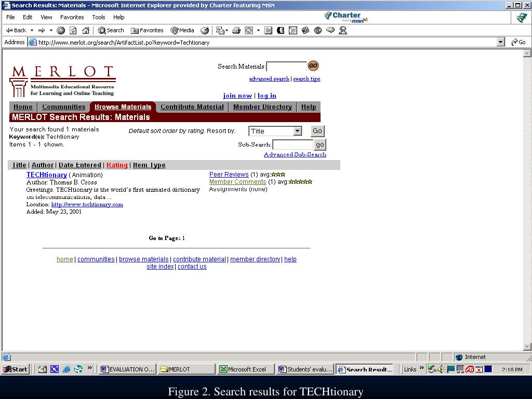Switch to the Home navigation tab
Image resolution: width=532 pixels, height=399 pixels.
click(23, 107)
